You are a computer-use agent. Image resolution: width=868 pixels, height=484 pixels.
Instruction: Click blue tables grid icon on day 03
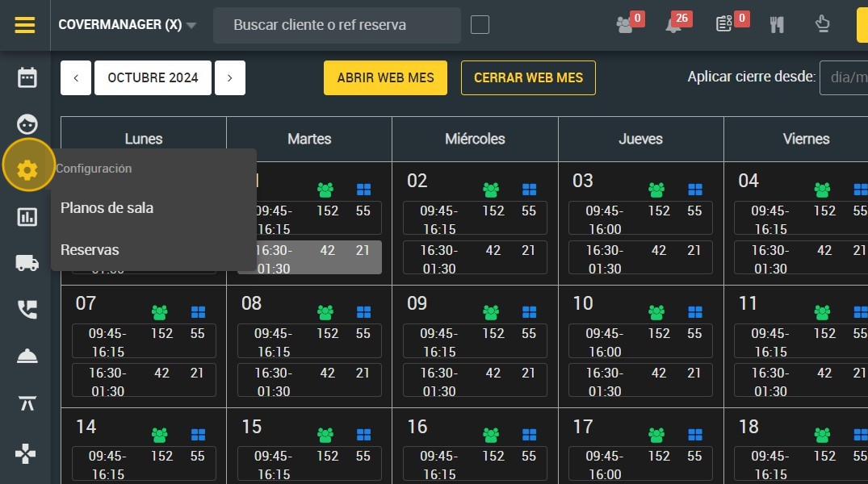click(x=694, y=190)
